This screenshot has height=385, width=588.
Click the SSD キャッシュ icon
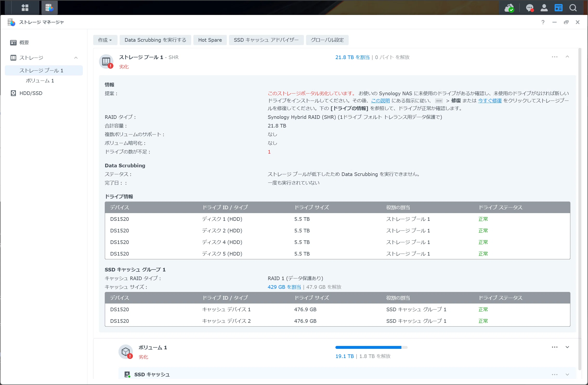(127, 374)
